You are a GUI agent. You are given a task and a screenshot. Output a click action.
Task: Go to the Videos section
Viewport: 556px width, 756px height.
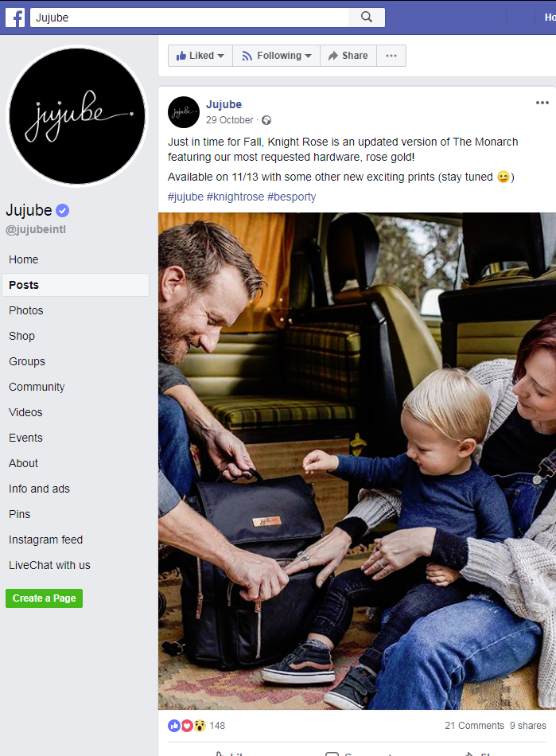25,412
